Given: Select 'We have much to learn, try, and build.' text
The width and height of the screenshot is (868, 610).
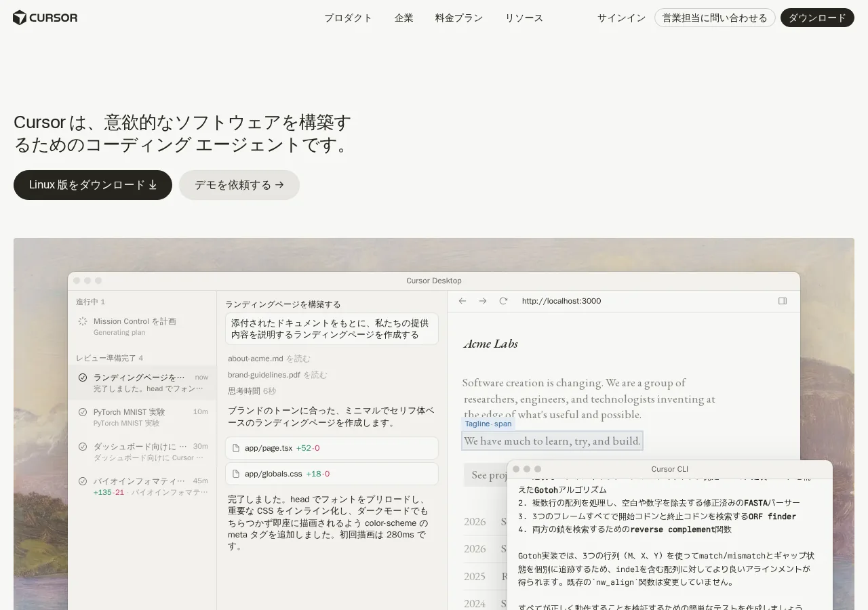Looking at the screenshot, I should [552, 441].
